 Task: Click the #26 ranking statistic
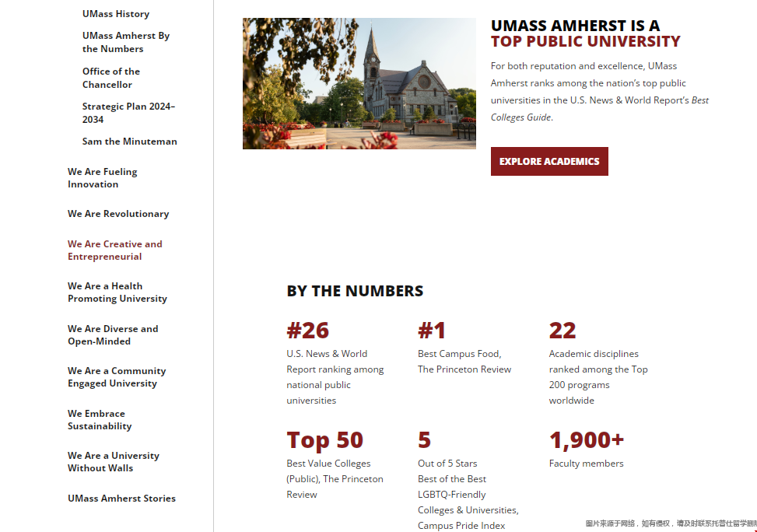[x=308, y=331]
